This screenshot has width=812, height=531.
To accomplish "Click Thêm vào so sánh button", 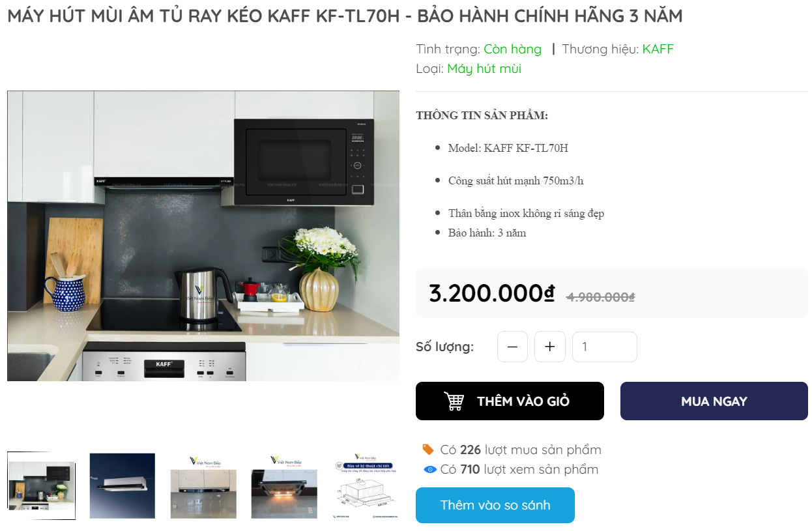I will click(x=495, y=505).
